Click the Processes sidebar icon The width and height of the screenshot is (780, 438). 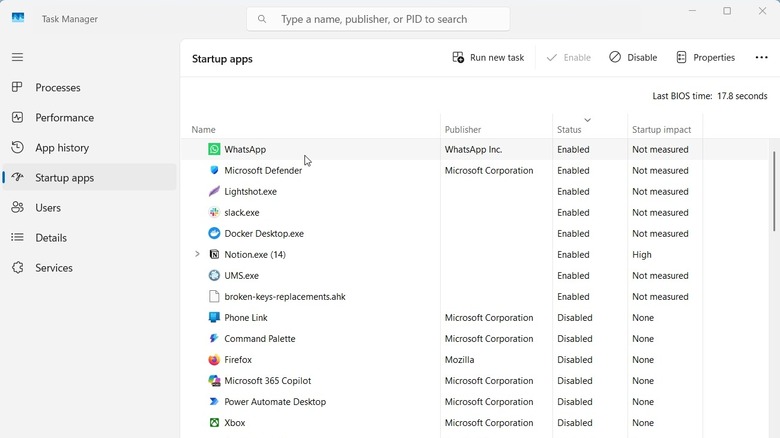coord(17,87)
